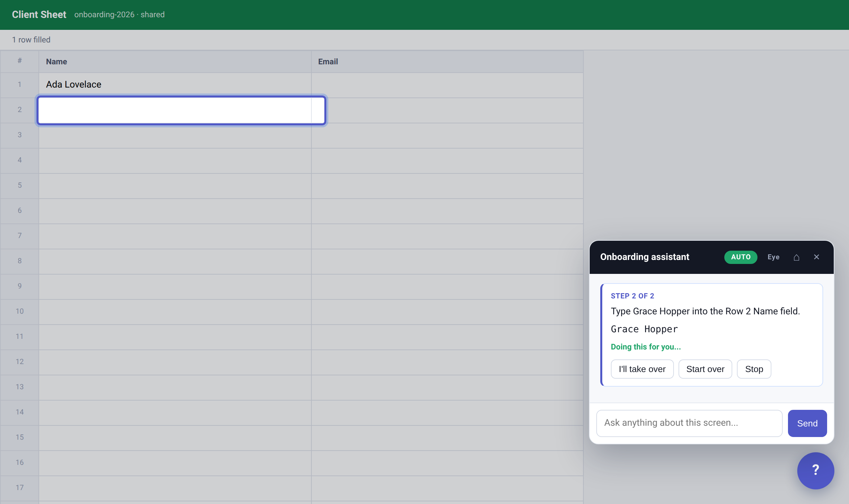Open the round question mark help button
The width and height of the screenshot is (849, 504).
pos(816,471)
